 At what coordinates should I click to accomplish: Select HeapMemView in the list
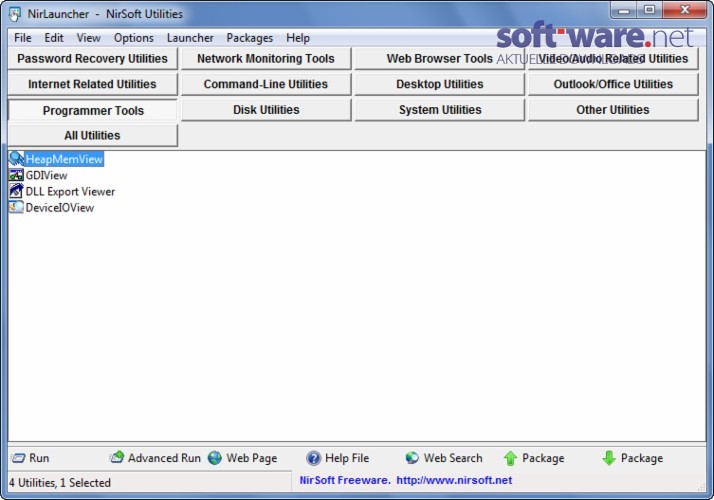click(x=64, y=159)
